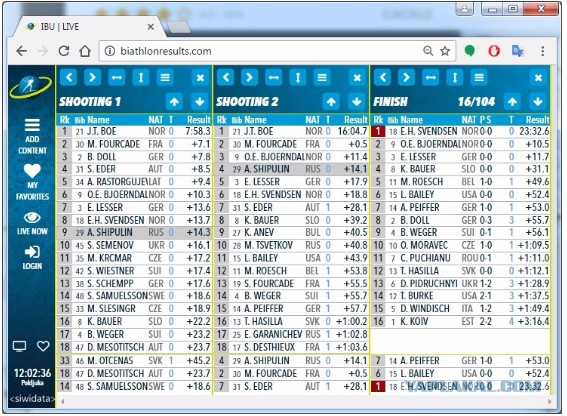Expand Finish panel vertically
567x416 pixels.
click(x=455, y=77)
